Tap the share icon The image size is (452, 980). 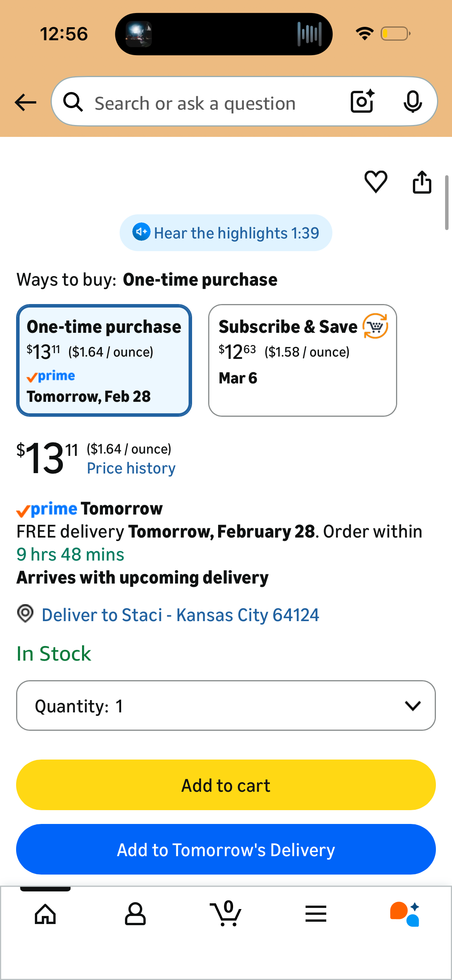tap(422, 182)
